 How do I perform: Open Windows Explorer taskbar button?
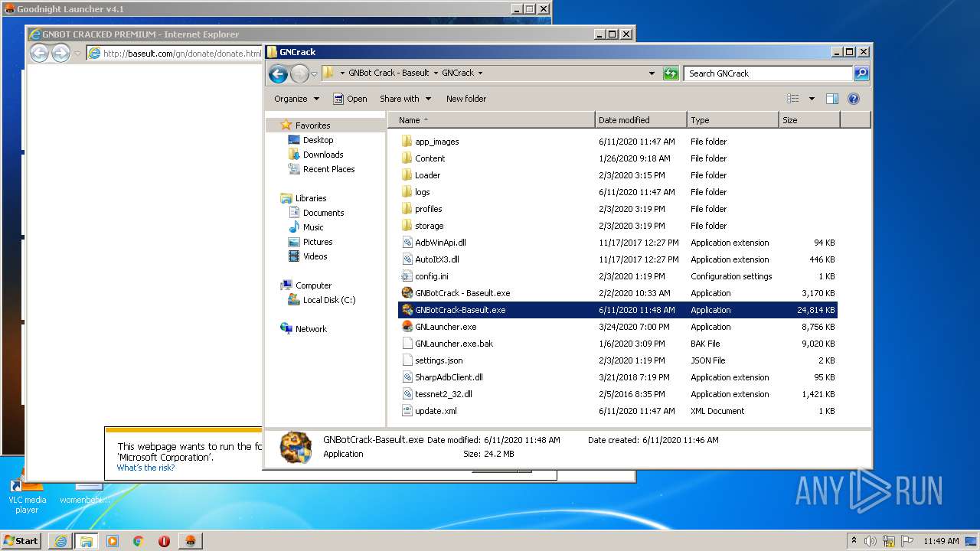click(87, 541)
